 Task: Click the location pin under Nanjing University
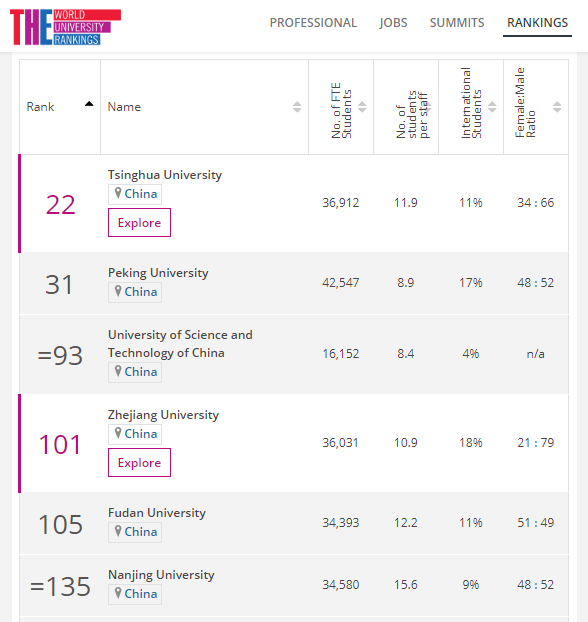click(x=118, y=593)
